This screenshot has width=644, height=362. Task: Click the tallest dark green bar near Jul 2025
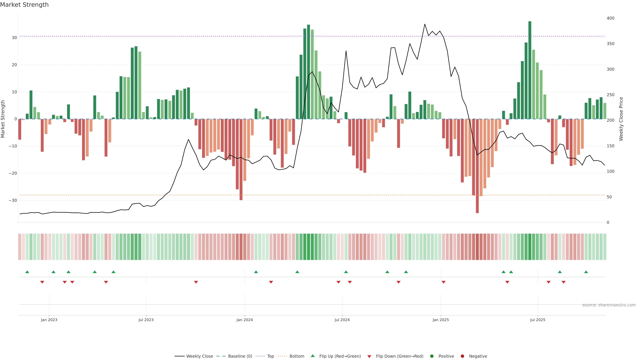tap(530, 70)
